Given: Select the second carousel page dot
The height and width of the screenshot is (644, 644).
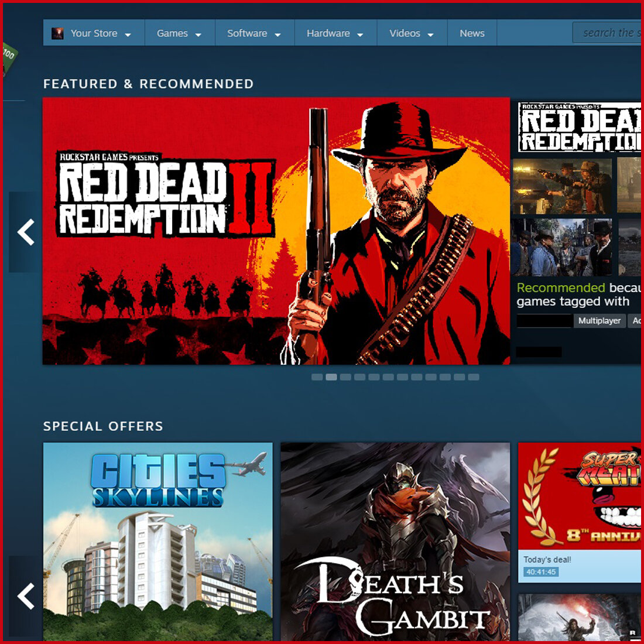Looking at the screenshot, I should click(331, 377).
